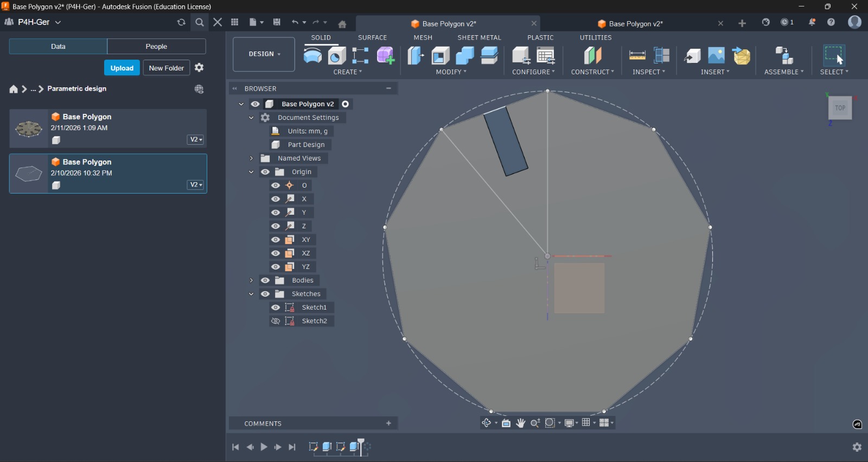The image size is (868, 462).
Task: Jump to the start of timeline
Action: pos(235,447)
